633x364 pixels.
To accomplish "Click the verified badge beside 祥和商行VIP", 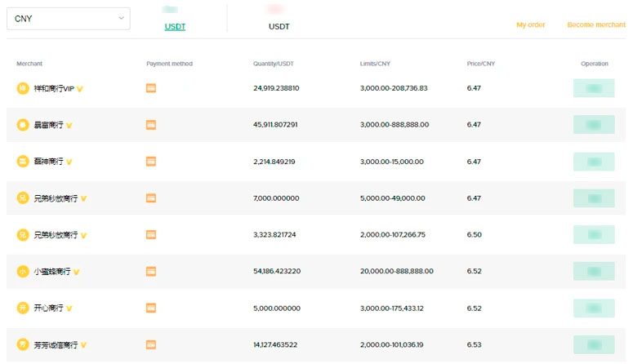I will point(79,88).
